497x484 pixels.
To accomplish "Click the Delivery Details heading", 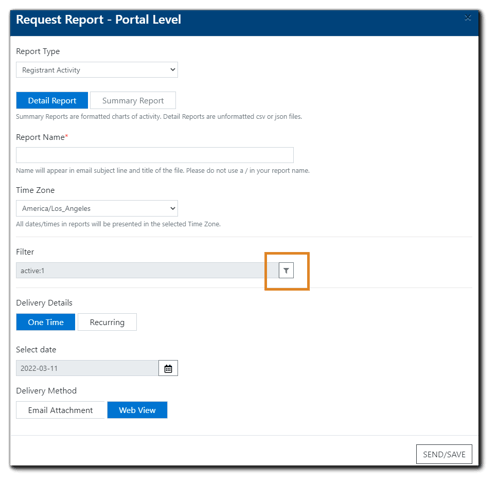I will (x=44, y=303).
